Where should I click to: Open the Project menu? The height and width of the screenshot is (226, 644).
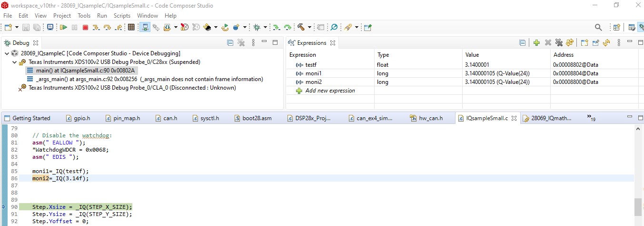click(62, 16)
